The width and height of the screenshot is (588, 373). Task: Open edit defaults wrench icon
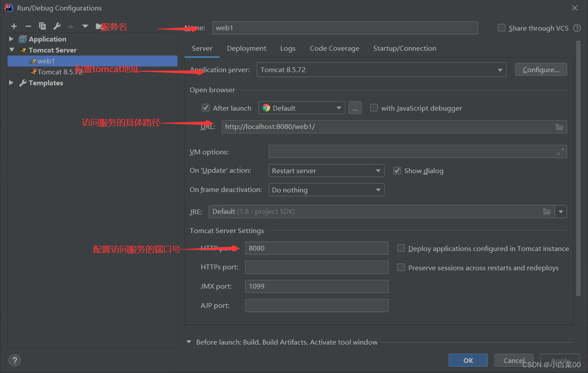(x=56, y=27)
